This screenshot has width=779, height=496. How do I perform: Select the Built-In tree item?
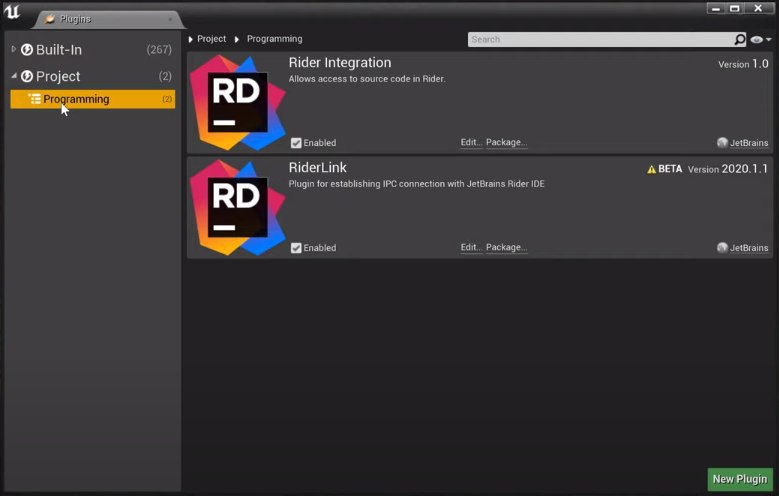[x=92, y=50]
